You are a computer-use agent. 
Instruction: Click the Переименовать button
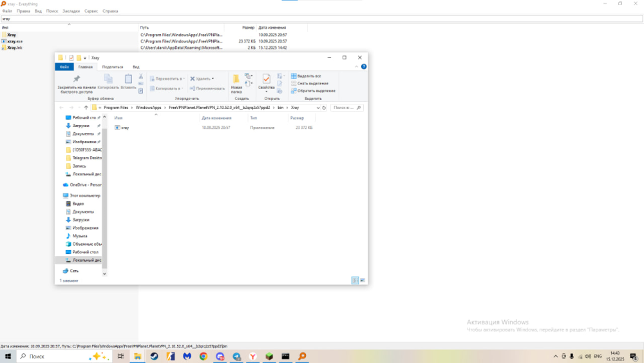pyautogui.click(x=207, y=88)
